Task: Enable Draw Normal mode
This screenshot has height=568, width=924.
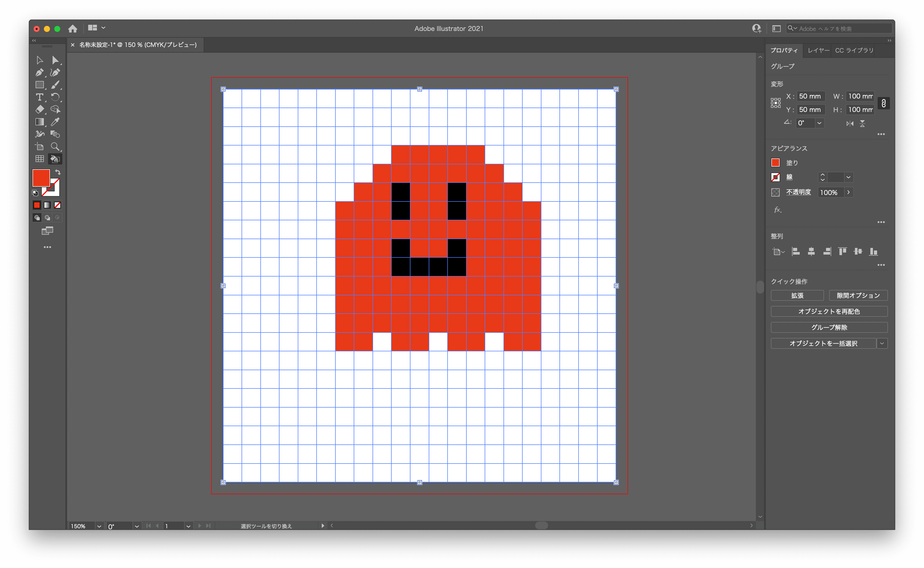Action: (37, 217)
